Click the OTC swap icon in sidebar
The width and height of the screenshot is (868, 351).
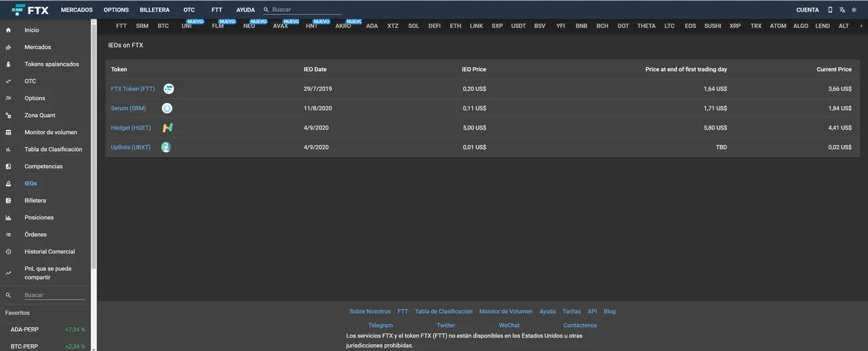tap(8, 81)
